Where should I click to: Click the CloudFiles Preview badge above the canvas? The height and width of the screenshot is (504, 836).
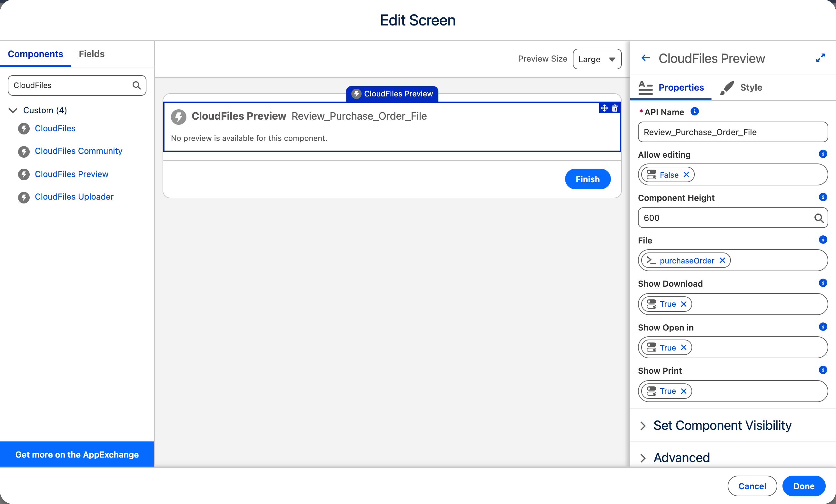point(392,94)
